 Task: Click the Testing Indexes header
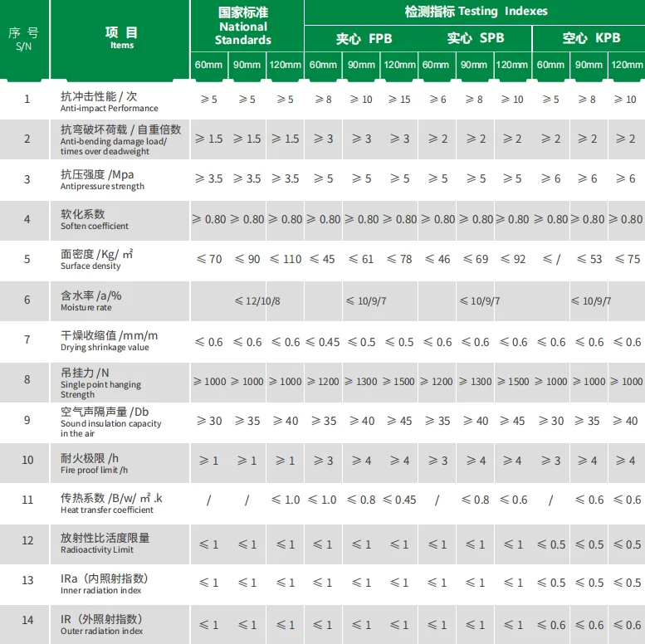point(476,12)
